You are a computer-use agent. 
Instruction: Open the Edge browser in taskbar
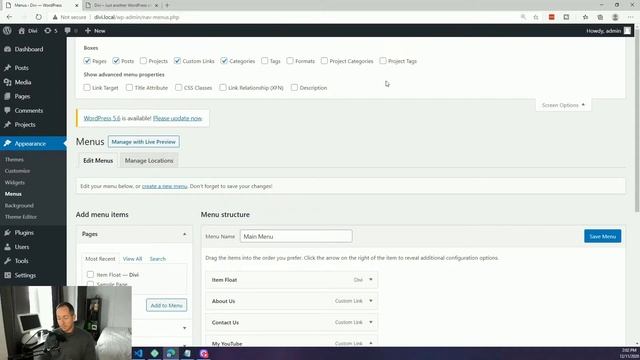pyautogui.click(x=171, y=353)
